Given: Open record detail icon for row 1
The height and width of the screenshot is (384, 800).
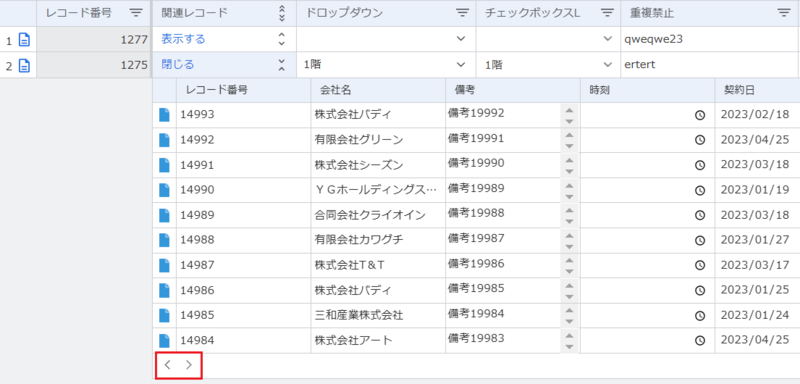Looking at the screenshot, I should [x=24, y=39].
